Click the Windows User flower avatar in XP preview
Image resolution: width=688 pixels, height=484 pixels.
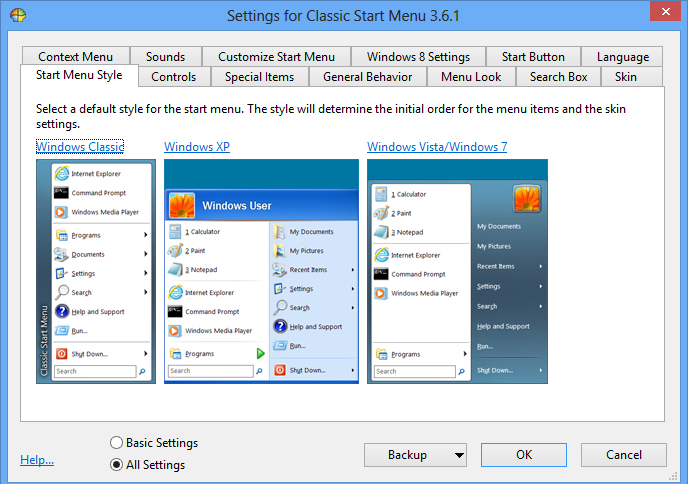[182, 205]
